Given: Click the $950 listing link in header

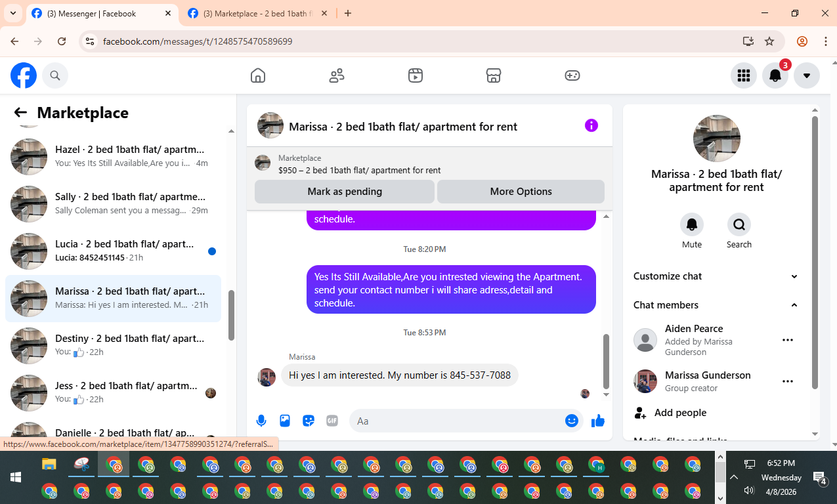Looking at the screenshot, I should 359,170.
